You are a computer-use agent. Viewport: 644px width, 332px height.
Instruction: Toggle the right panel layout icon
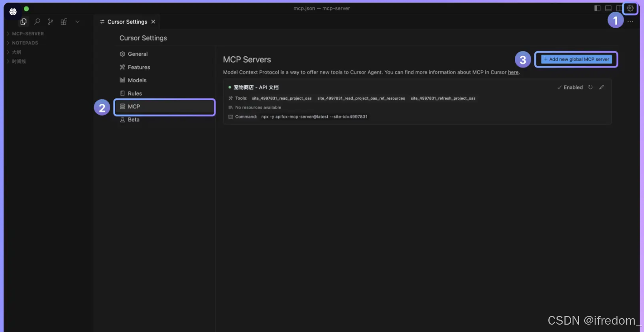click(x=620, y=8)
